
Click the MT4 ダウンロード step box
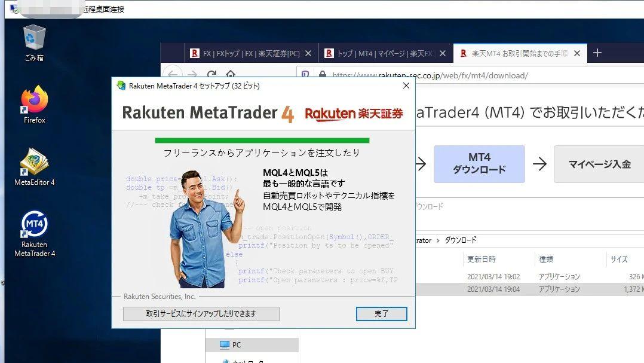(x=479, y=164)
